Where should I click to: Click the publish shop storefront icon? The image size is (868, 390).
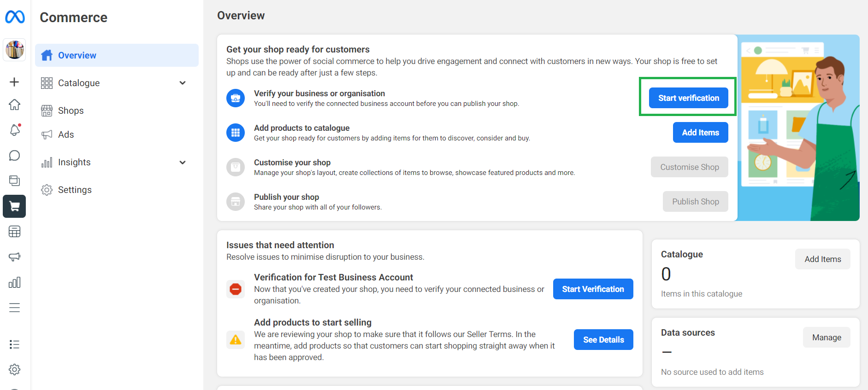[236, 202]
